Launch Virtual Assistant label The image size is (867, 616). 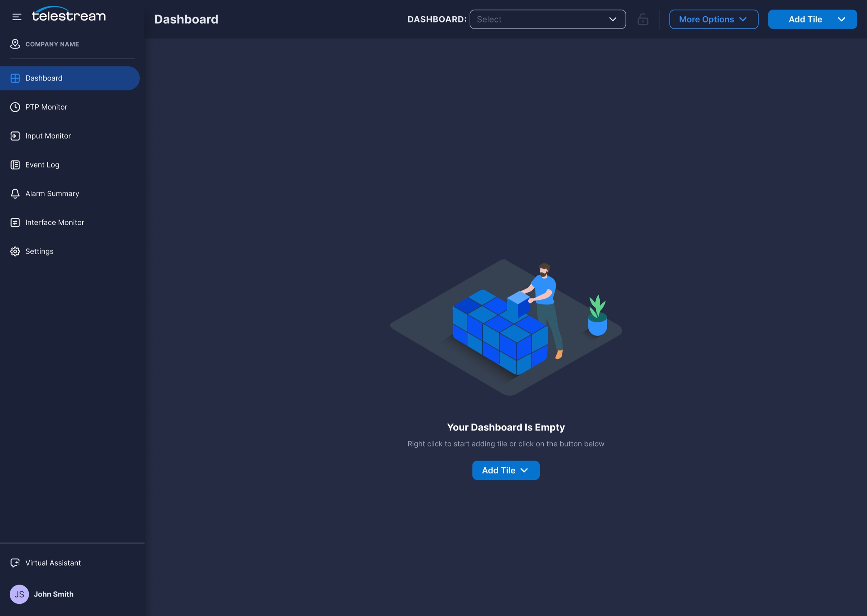pyautogui.click(x=53, y=563)
